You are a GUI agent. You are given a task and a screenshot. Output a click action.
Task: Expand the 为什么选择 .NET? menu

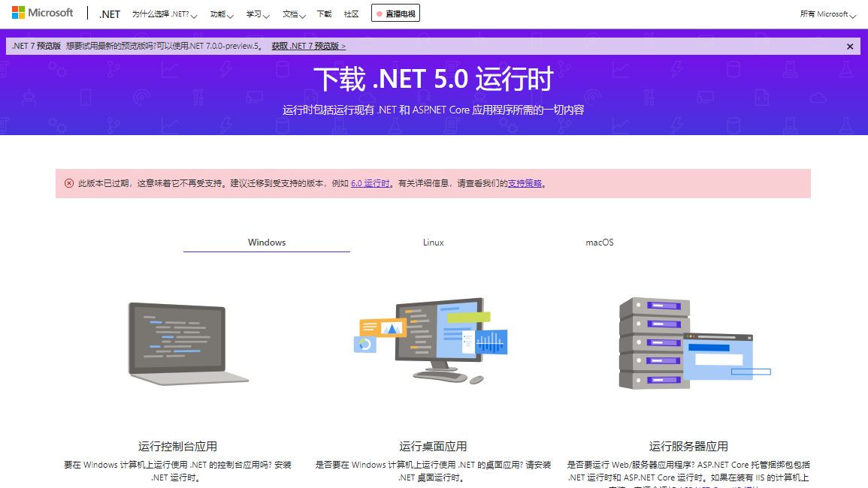(165, 14)
